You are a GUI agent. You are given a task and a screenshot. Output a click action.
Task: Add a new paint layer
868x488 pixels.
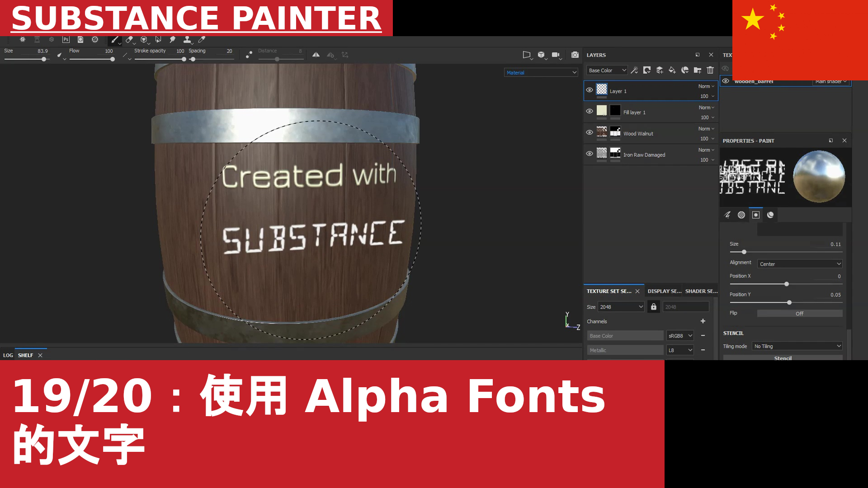pyautogui.click(x=660, y=70)
